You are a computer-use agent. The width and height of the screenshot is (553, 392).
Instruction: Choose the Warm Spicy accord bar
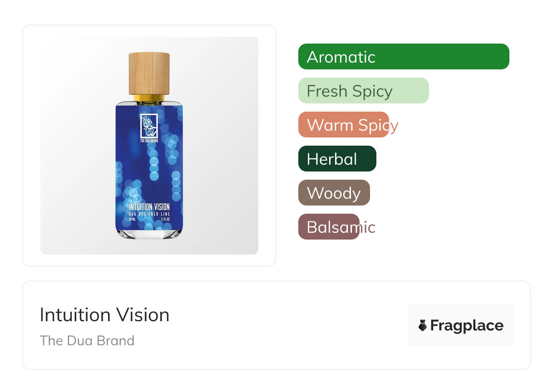pos(344,125)
